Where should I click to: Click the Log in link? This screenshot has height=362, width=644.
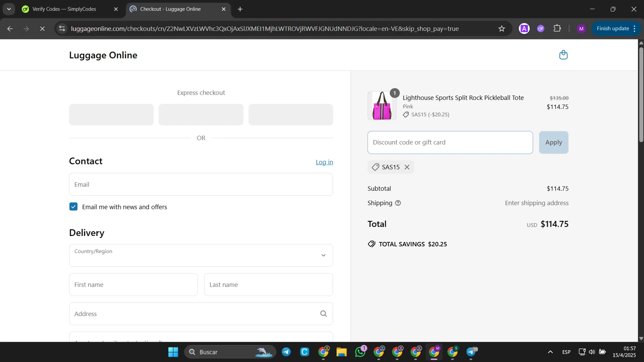point(324,162)
